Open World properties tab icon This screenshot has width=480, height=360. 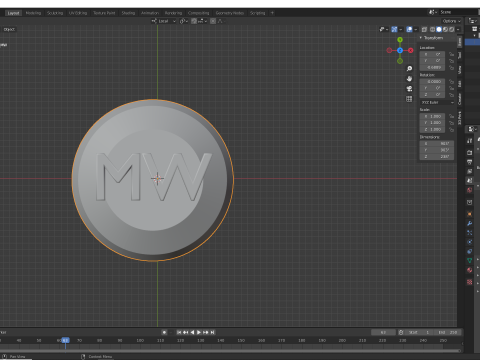coord(469,190)
